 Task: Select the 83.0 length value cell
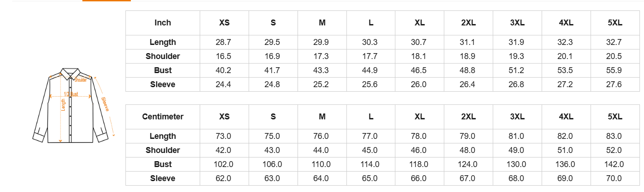pos(615,136)
